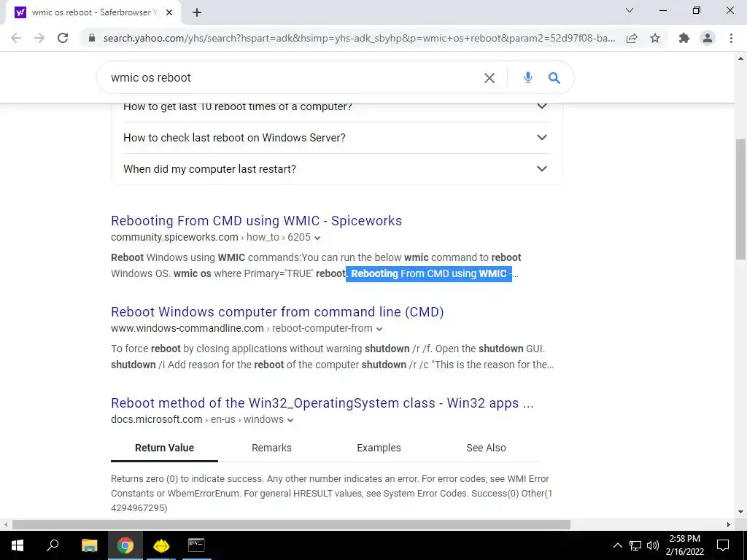Reload the page with the refresh icon
The width and height of the screenshot is (747, 560).
click(63, 38)
